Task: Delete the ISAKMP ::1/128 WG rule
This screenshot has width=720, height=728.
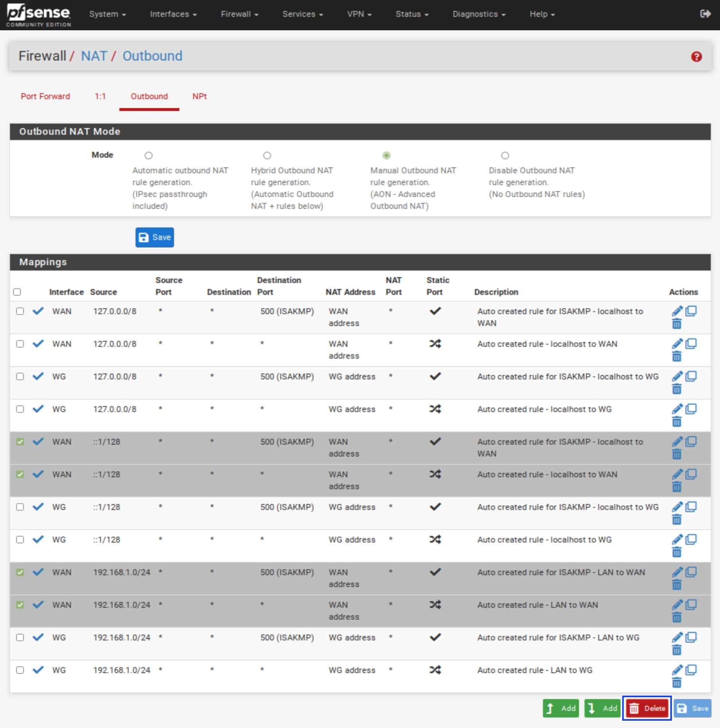Action: click(x=676, y=520)
